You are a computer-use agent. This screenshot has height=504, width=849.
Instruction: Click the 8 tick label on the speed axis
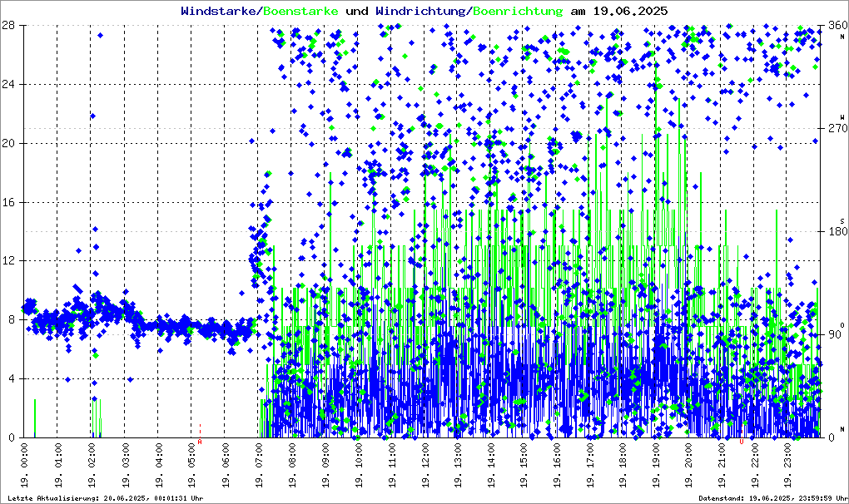tap(11, 320)
